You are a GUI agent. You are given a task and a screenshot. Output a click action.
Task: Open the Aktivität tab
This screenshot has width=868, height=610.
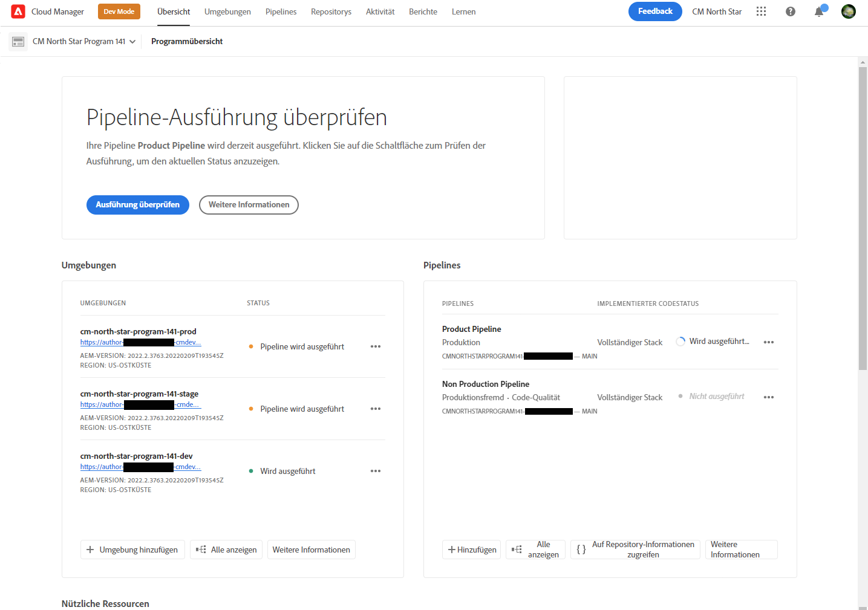tap(380, 11)
